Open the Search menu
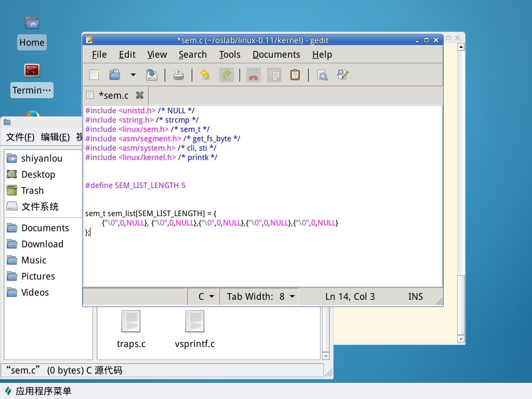Screen dimensions: 532x399 192,55
